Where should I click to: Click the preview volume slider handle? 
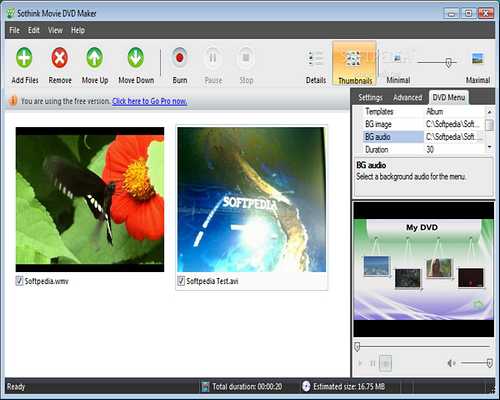click(489, 363)
